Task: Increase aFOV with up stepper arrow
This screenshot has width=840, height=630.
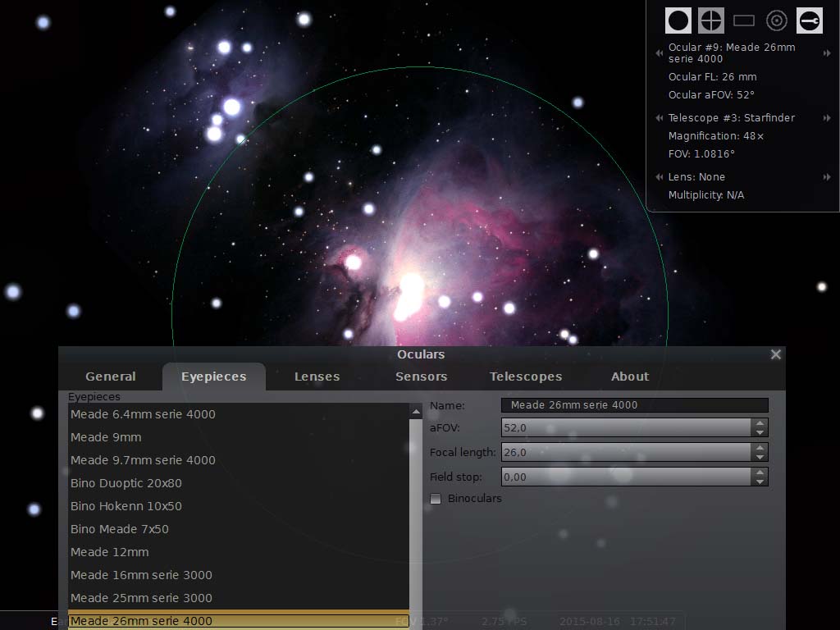Action: point(760,423)
